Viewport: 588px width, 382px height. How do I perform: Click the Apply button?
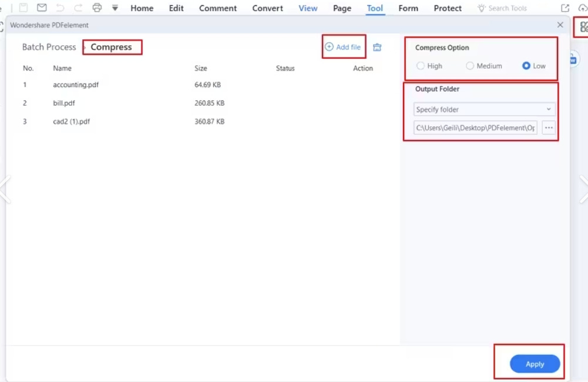click(x=535, y=364)
